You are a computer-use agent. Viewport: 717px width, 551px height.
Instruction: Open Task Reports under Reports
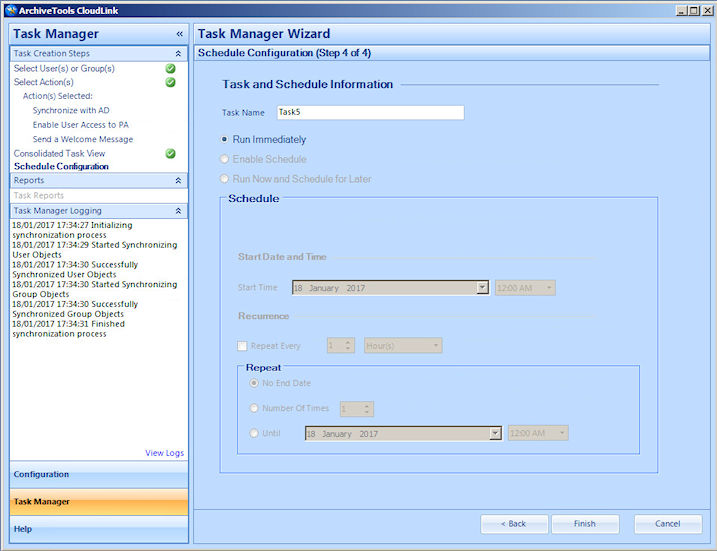[x=39, y=196]
